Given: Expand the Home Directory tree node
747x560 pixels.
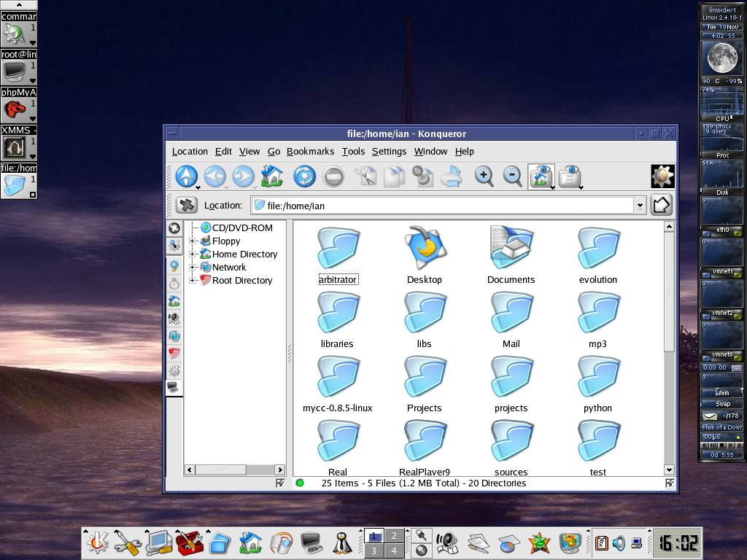Looking at the screenshot, I should coord(193,254).
